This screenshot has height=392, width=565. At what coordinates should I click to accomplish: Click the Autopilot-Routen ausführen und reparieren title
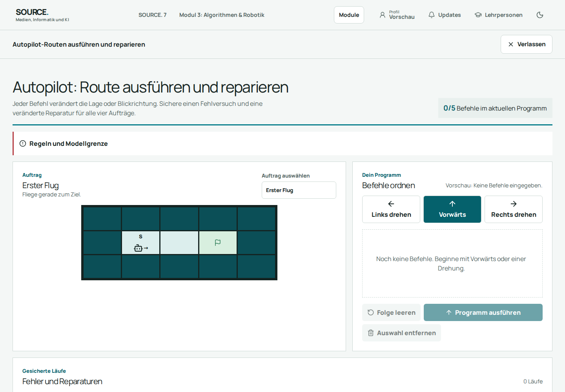pos(79,44)
